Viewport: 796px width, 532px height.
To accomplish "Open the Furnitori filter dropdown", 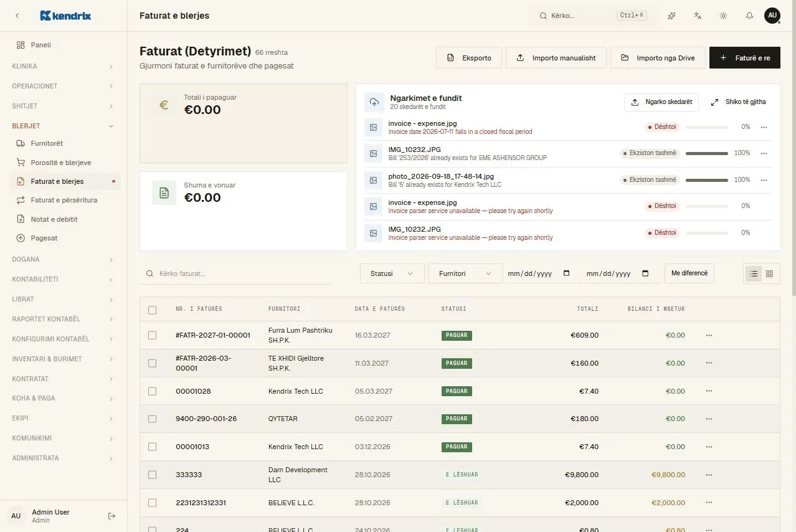I will point(465,273).
